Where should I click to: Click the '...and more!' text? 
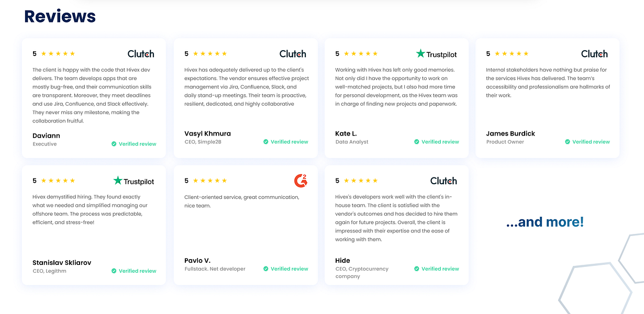[545, 222]
